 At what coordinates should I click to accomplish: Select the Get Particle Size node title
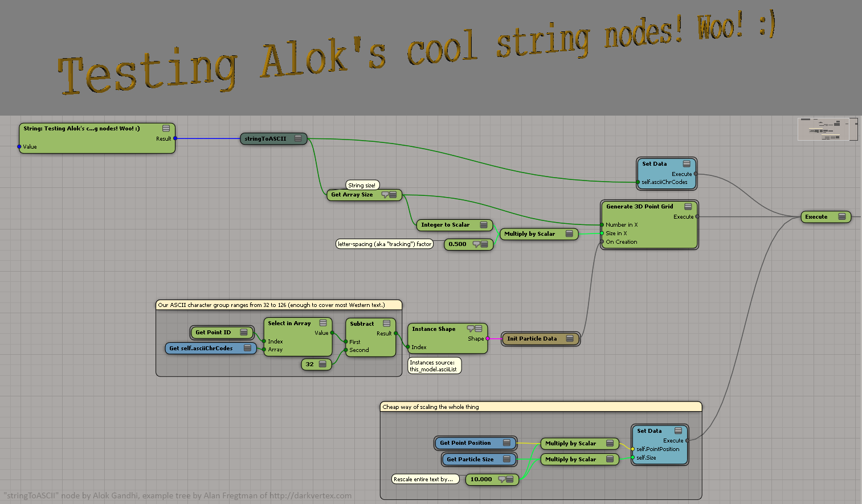[x=469, y=459]
